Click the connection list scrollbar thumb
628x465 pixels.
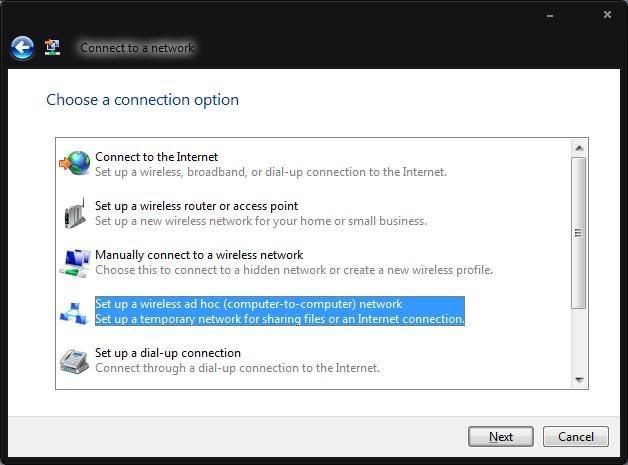(578, 232)
